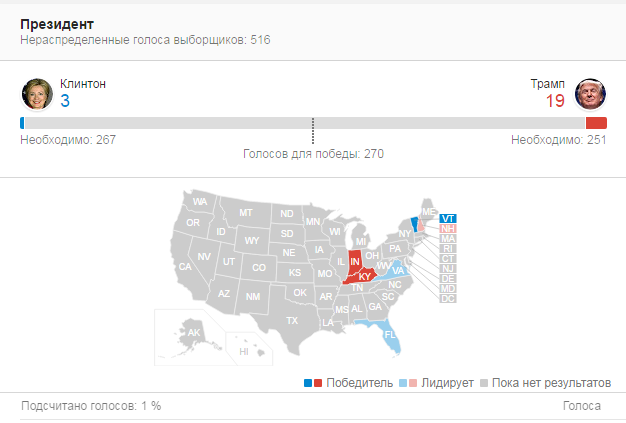Image resolution: width=626 pixels, height=423 pixels.
Task: Click Trump's portrait photo
Action: pyautogui.click(x=590, y=93)
